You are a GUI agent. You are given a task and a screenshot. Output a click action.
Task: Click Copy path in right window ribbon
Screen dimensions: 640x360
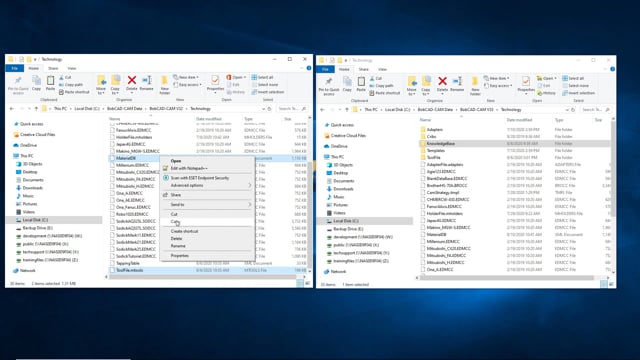click(382, 86)
